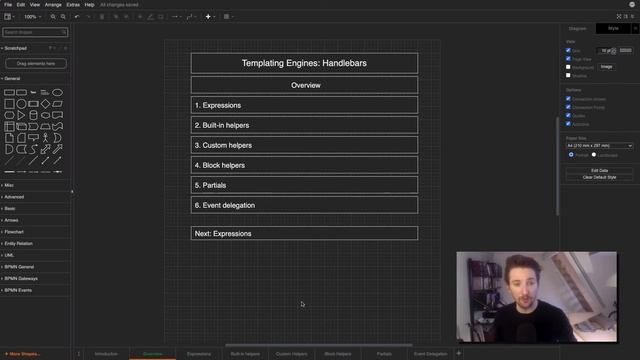The height and width of the screenshot is (360, 640).
Task: Click the grid color swatch
Action: tap(625, 51)
